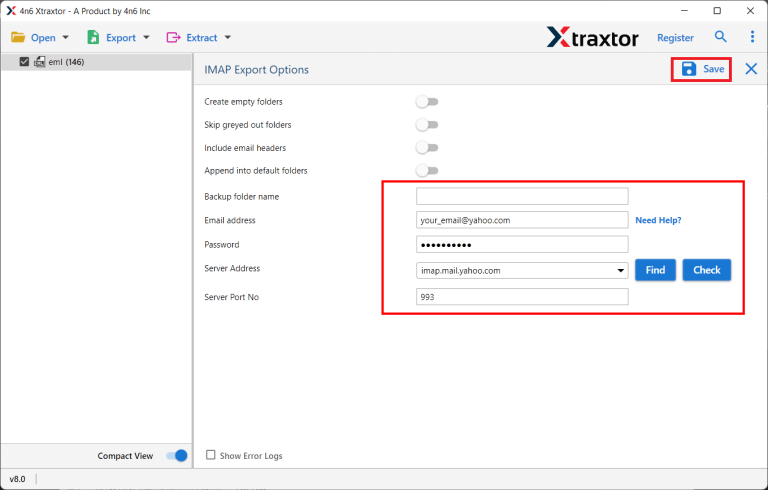768x490 pixels.
Task: Click the Save button
Action: click(x=702, y=69)
